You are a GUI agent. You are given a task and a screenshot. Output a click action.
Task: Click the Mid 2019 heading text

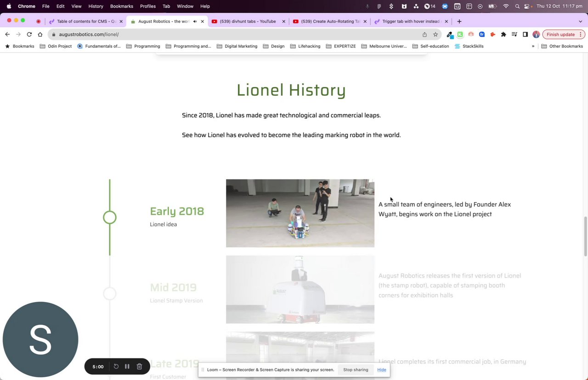pos(173,287)
